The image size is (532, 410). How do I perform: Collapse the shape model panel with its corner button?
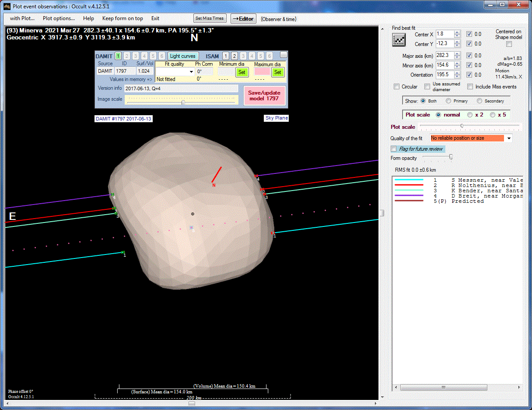(283, 54)
